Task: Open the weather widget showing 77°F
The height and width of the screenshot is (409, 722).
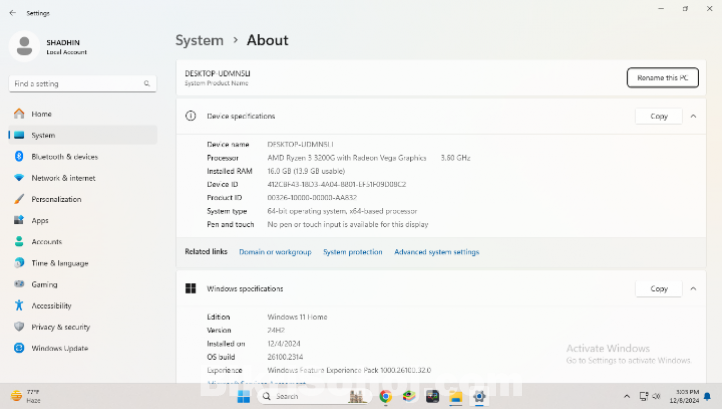Action: click(26, 396)
